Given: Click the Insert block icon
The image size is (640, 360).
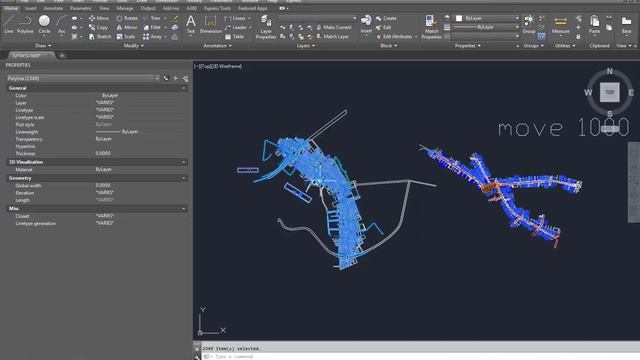Looking at the screenshot, I should click(366, 24).
